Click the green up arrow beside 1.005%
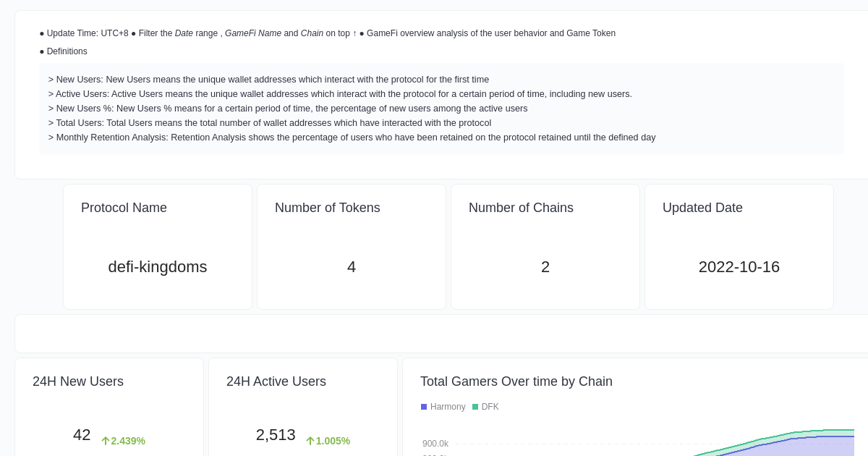Screen dimensions: 868x456 click(310, 441)
